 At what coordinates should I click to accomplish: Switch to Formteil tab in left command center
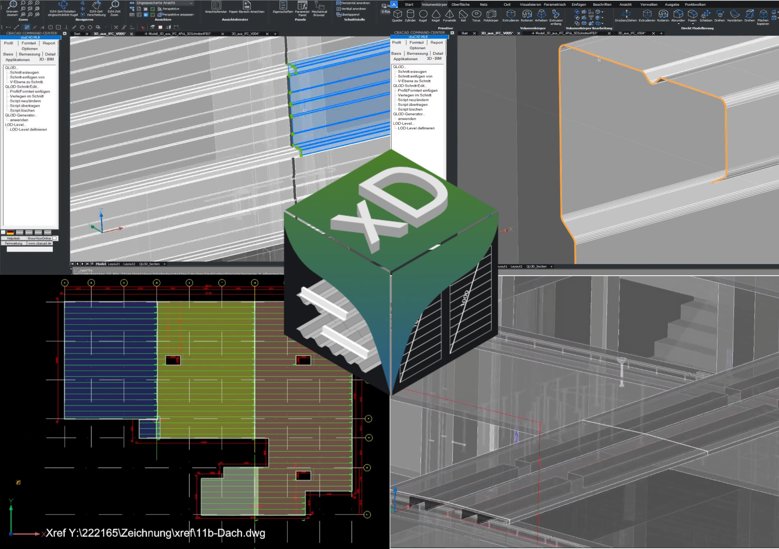coord(29,43)
